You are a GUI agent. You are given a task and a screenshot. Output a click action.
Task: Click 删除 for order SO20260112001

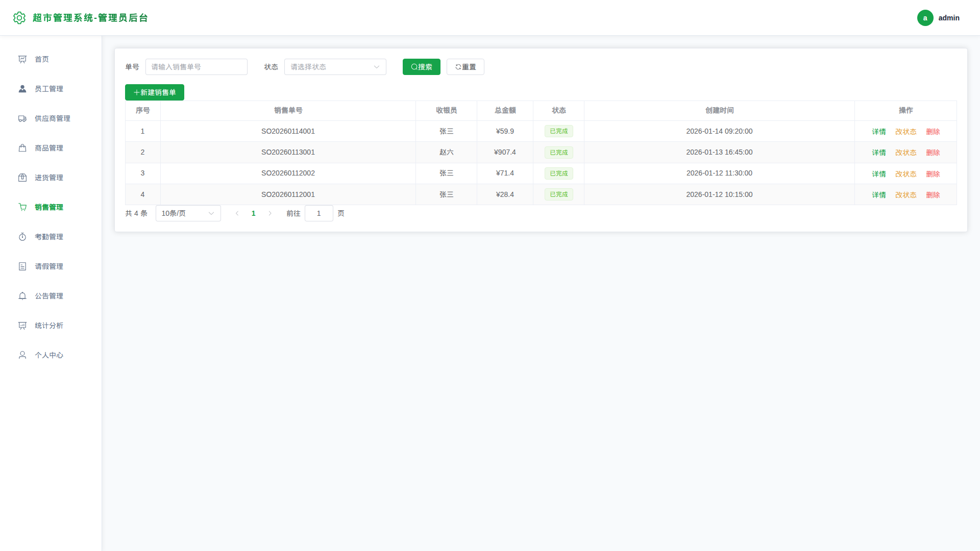[x=933, y=195]
